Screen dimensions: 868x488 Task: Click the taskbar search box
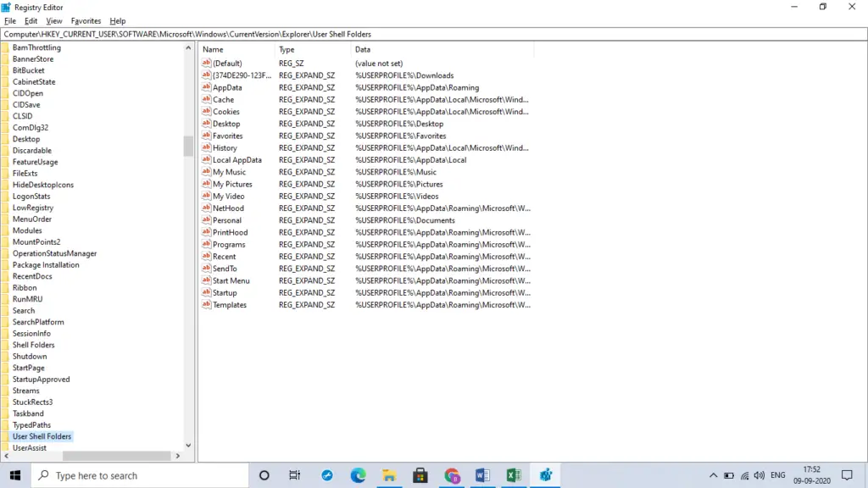(140, 475)
